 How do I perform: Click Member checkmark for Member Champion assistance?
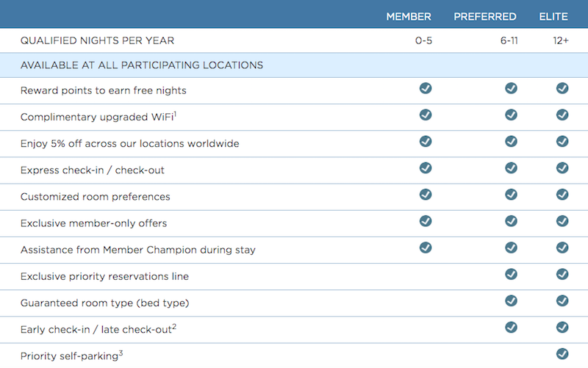426,248
